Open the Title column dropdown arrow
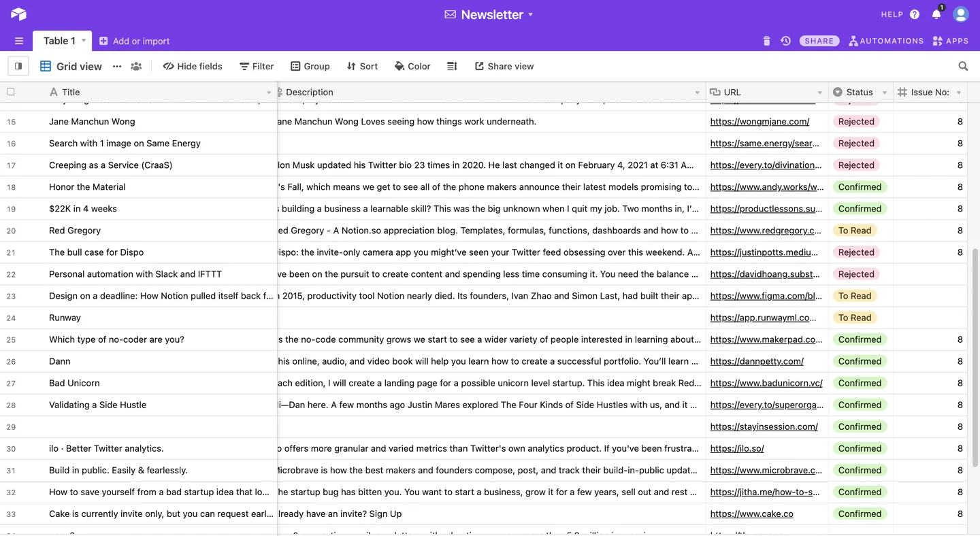 [269, 93]
